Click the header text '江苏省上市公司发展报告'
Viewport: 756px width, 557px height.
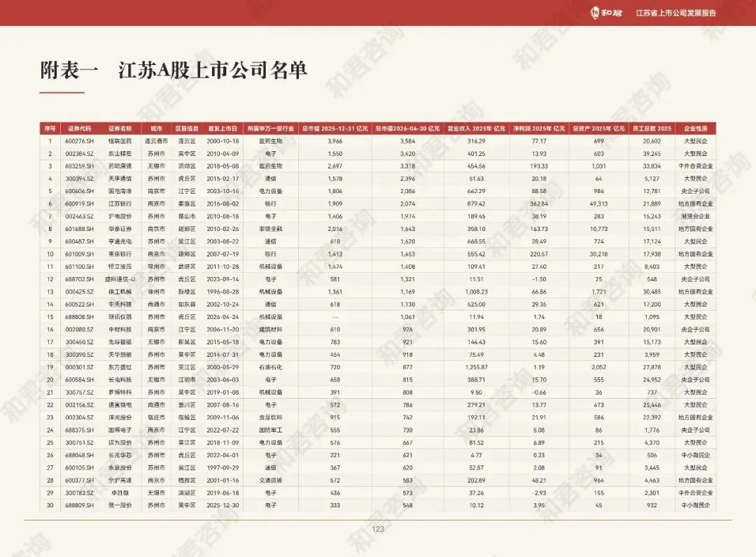[676, 13]
